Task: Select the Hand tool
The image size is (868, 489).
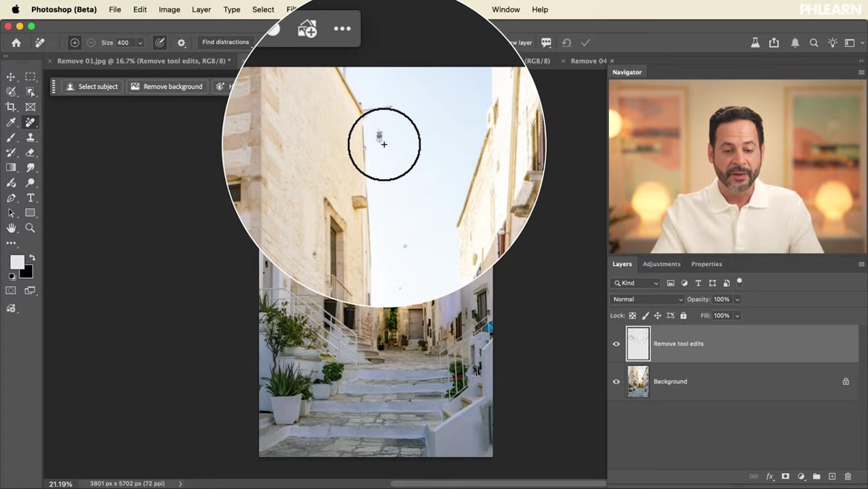Action: tap(11, 228)
